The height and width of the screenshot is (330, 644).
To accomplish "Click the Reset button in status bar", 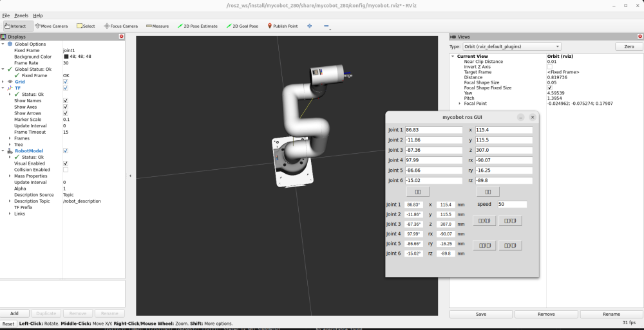I will click(x=8, y=324).
